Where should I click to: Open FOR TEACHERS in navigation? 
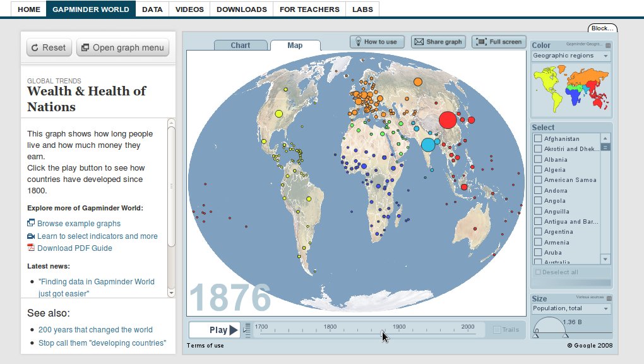coord(309,9)
